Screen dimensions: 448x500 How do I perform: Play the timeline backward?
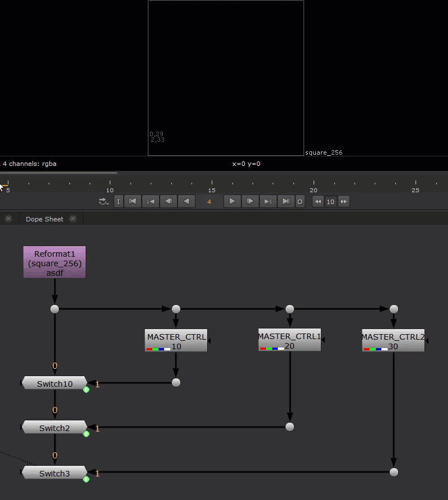186,202
